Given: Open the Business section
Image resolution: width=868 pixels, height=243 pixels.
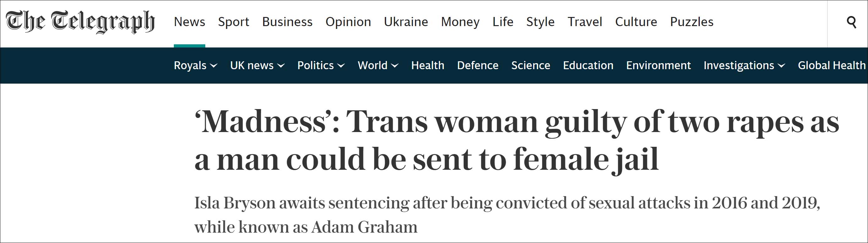Looking at the screenshot, I should (x=287, y=22).
